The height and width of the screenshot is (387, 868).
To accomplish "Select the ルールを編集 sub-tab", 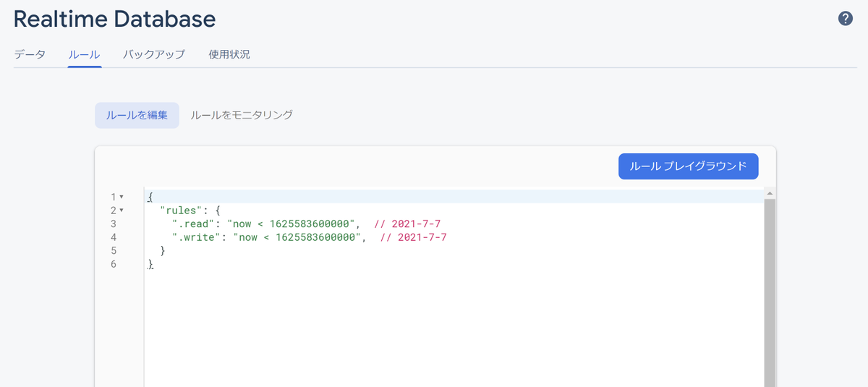I will click(x=137, y=115).
